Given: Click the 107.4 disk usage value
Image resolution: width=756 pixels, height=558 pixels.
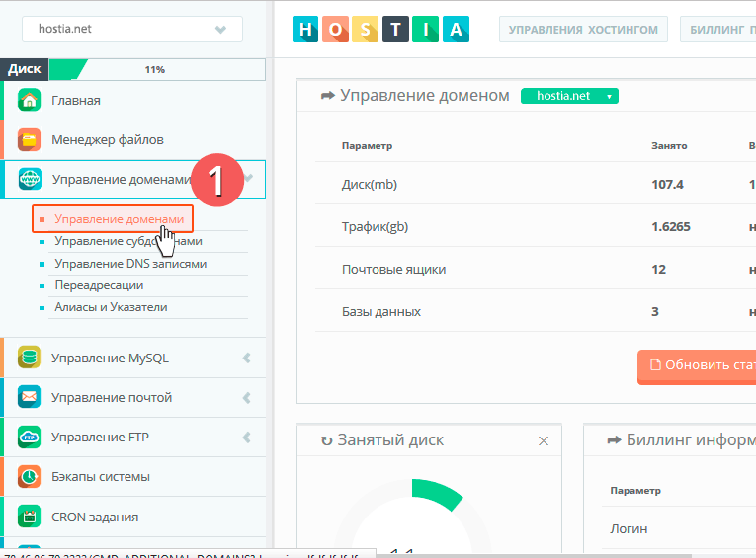Looking at the screenshot, I should [667, 184].
